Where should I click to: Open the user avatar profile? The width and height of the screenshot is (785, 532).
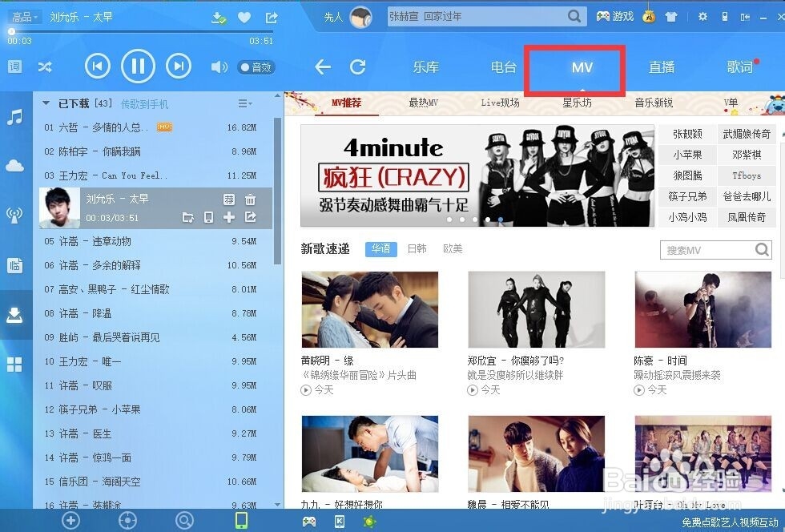click(x=360, y=18)
